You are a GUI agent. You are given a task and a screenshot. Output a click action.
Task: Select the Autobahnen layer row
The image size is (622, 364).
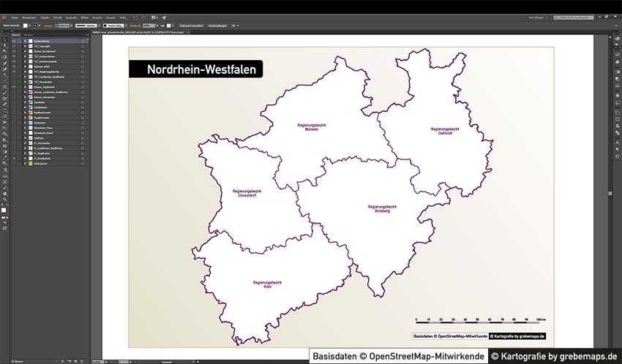[45, 107]
